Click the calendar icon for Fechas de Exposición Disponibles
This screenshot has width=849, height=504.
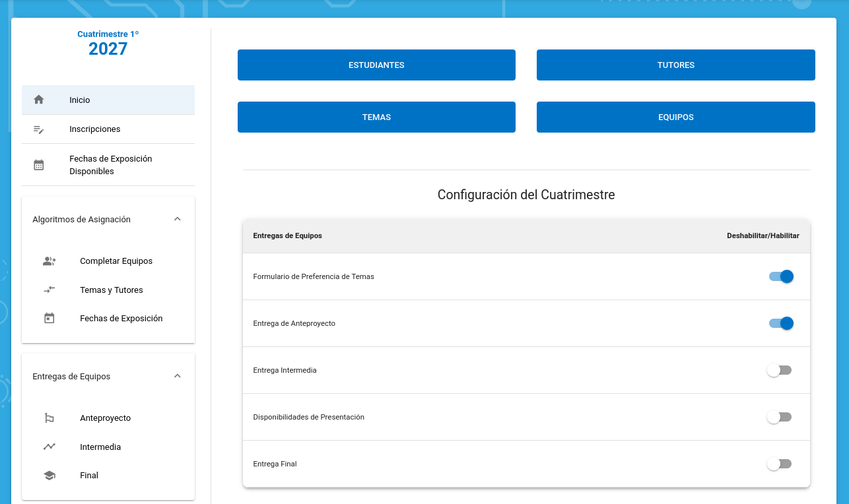coord(39,165)
